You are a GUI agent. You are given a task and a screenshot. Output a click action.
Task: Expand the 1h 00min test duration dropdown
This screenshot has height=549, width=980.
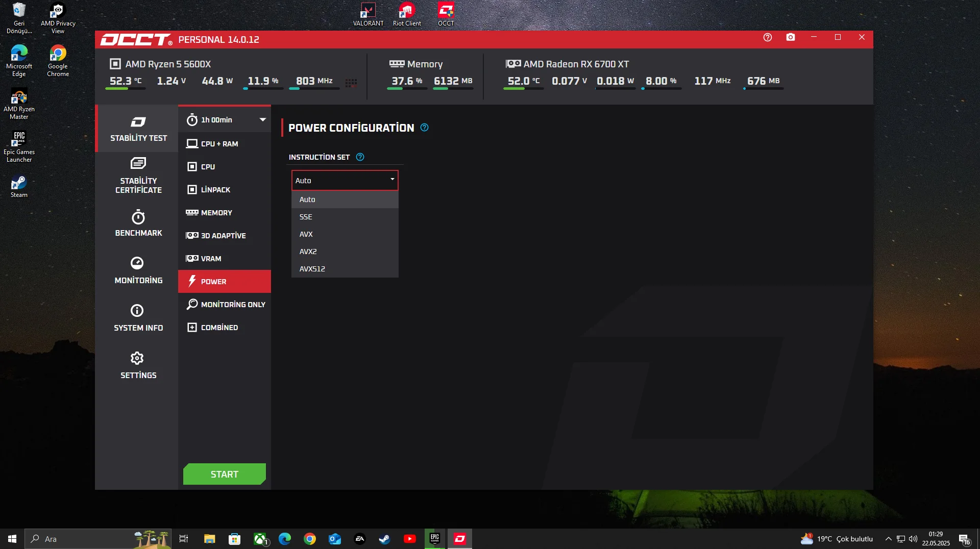(x=225, y=120)
